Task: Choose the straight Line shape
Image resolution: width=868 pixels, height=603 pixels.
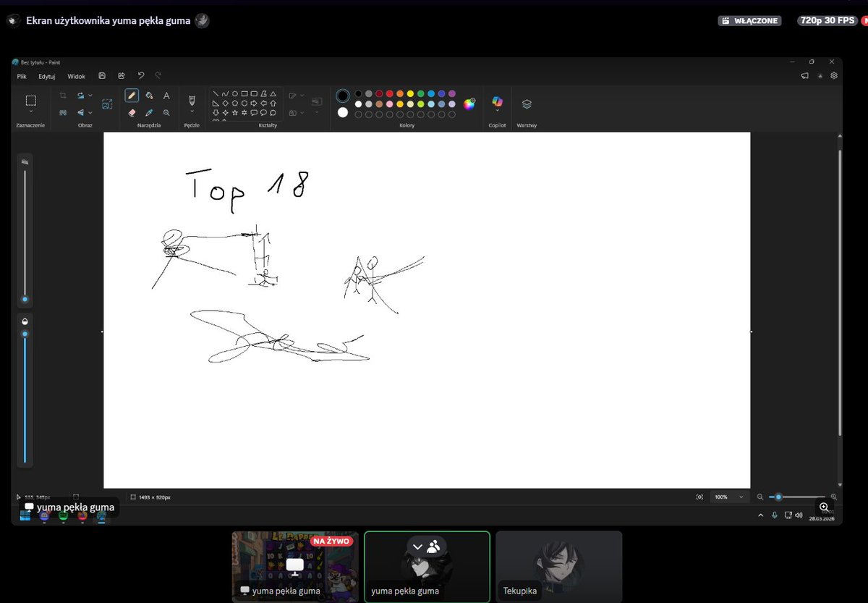Action: tap(216, 94)
